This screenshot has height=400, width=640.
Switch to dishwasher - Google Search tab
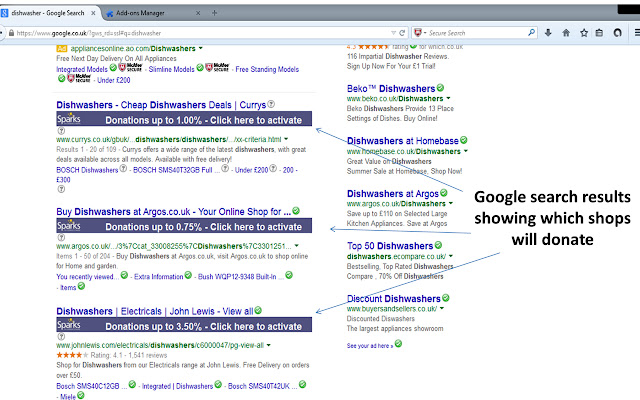coord(48,13)
